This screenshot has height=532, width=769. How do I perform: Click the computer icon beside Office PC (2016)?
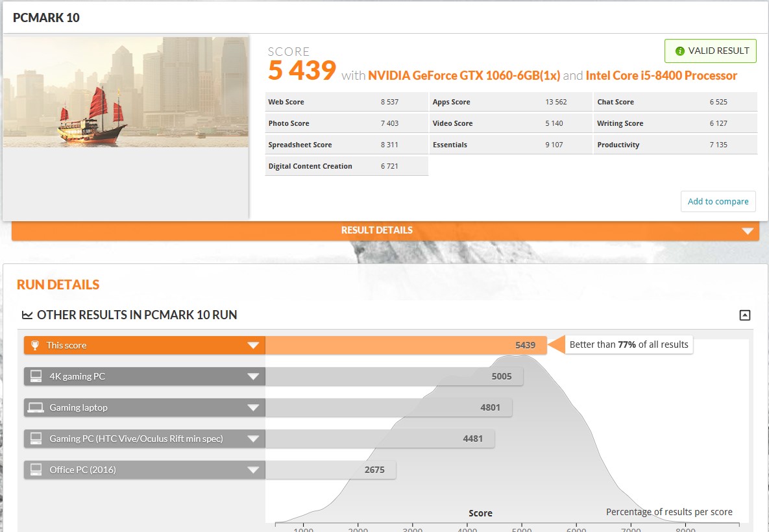coord(36,469)
